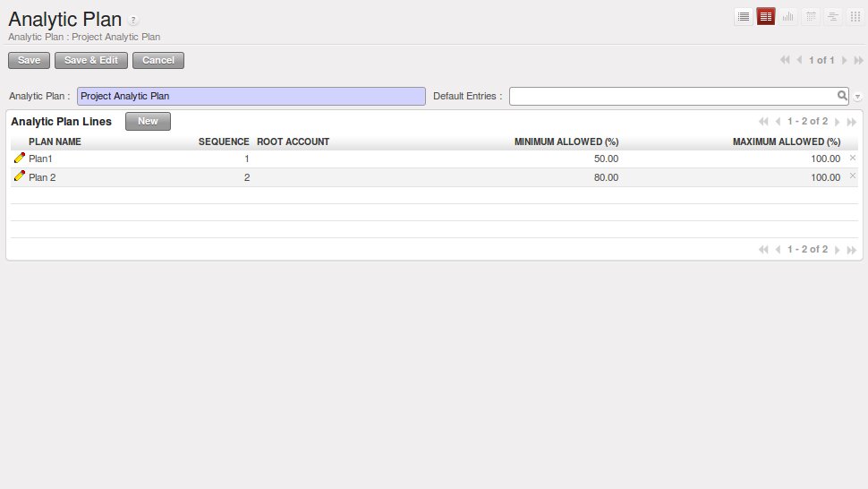Sort by Plan Name column header
Image resolution: width=868 pixels, height=489 pixels.
(x=55, y=142)
